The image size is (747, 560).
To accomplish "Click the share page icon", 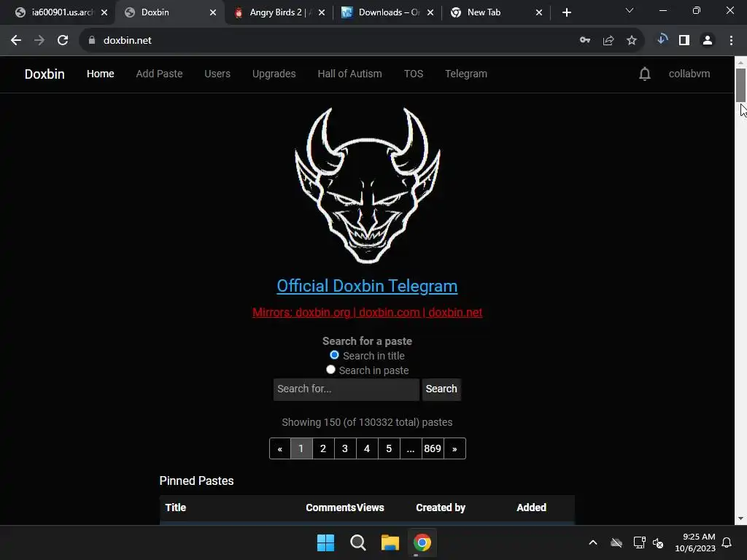I will [608, 41].
